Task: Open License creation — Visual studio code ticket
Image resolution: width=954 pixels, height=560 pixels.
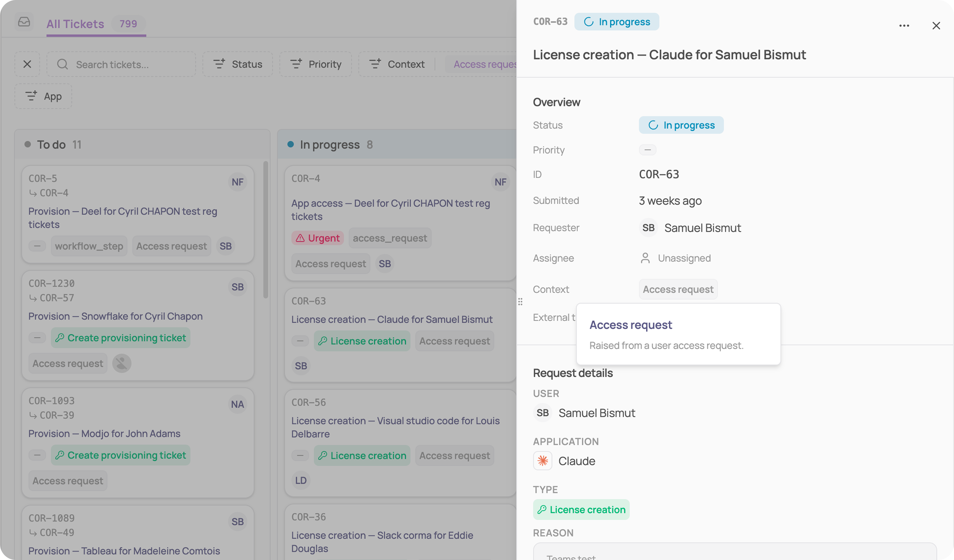Action: [395, 427]
